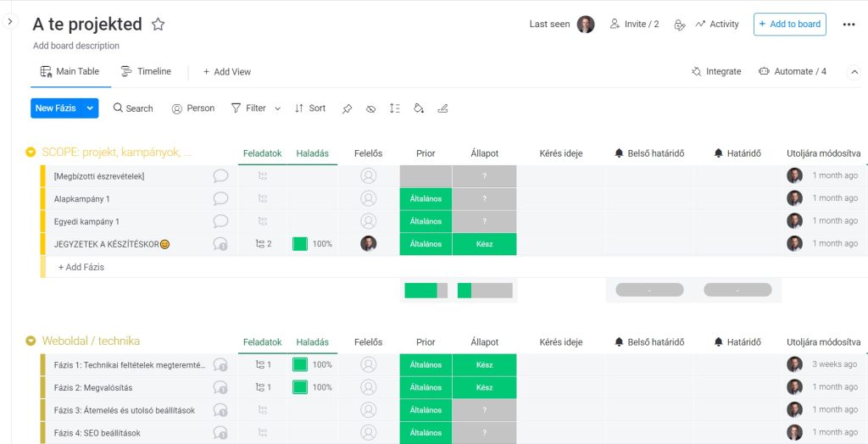Open the conditional coloring paint bucket icon

(418, 108)
